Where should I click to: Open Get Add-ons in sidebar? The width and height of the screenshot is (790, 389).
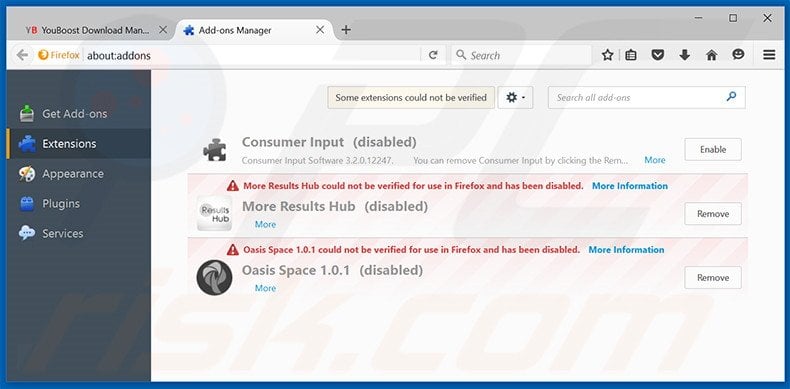tap(79, 114)
